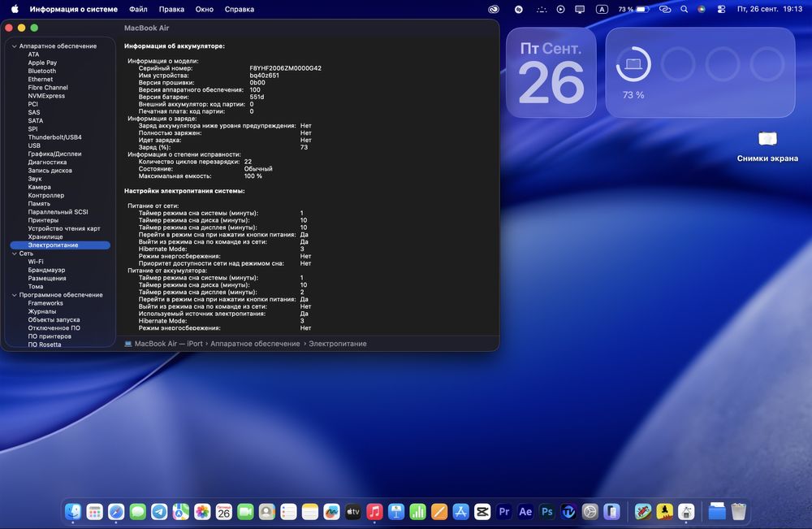Click Creative Cloud menu bar icon
This screenshot has height=529, width=812.
click(x=493, y=9)
